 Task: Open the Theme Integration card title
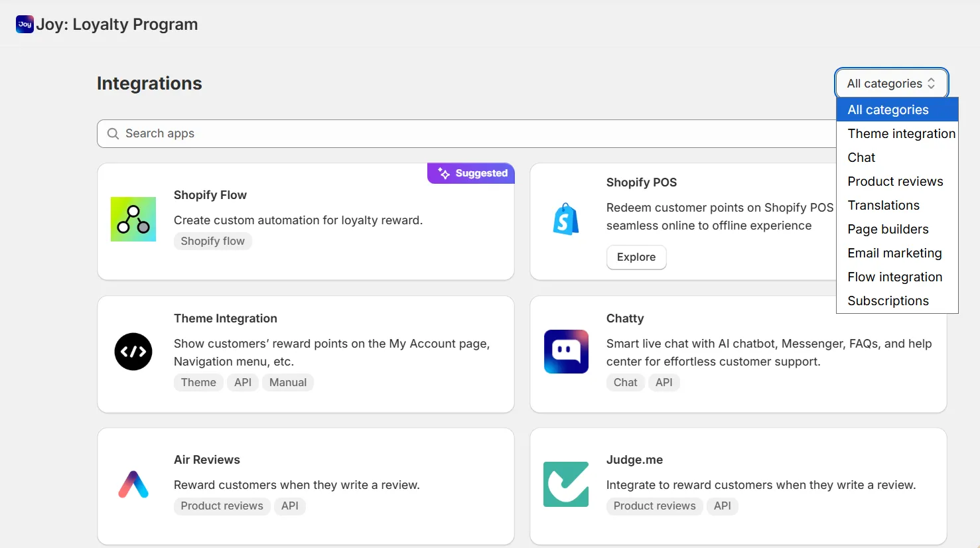tap(226, 318)
